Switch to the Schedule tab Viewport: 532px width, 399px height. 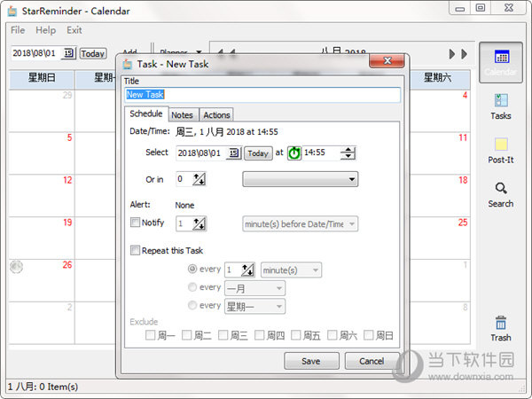(146, 113)
